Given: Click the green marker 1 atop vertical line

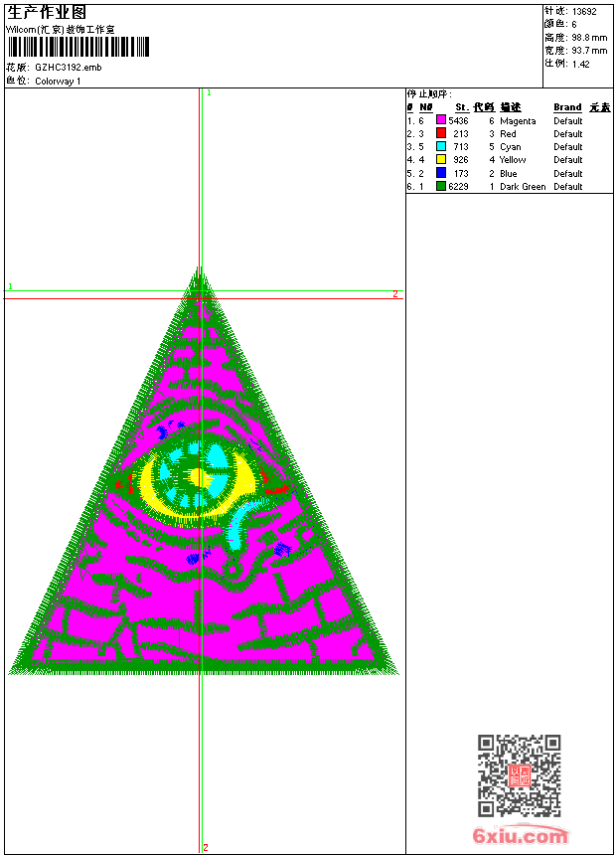Looking at the screenshot, I should tap(209, 93).
